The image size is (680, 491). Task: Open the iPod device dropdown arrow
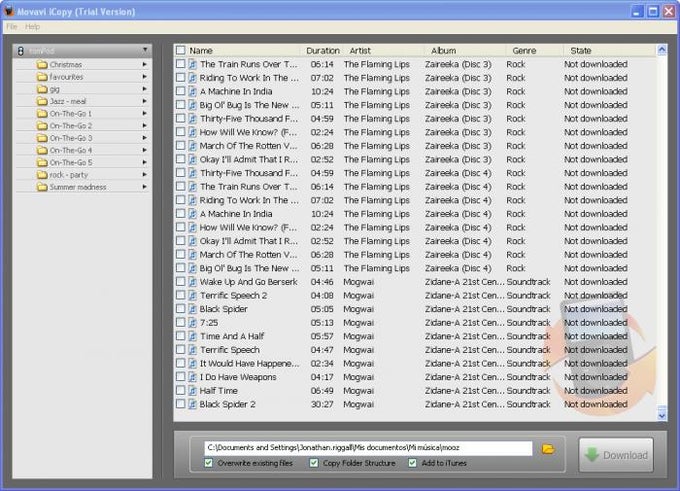145,50
